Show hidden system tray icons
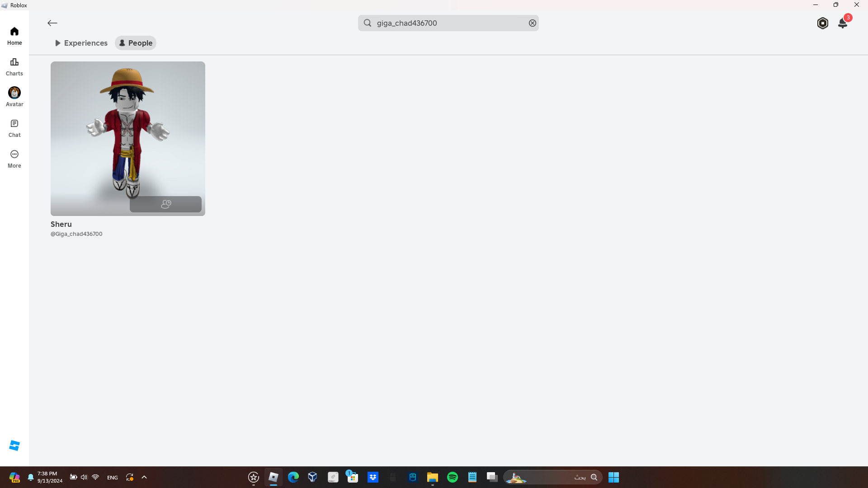The width and height of the screenshot is (868, 488). tap(144, 477)
